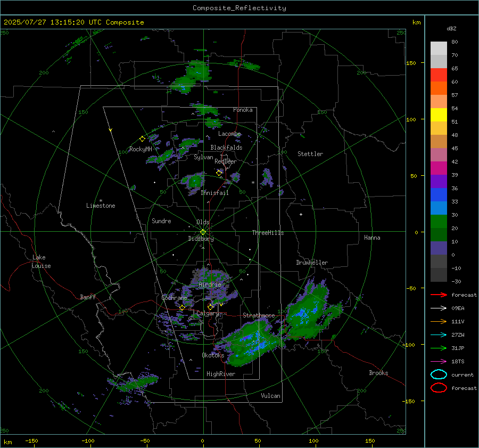
Task: Click the HighRiver city label
Action: coord(221,374)
